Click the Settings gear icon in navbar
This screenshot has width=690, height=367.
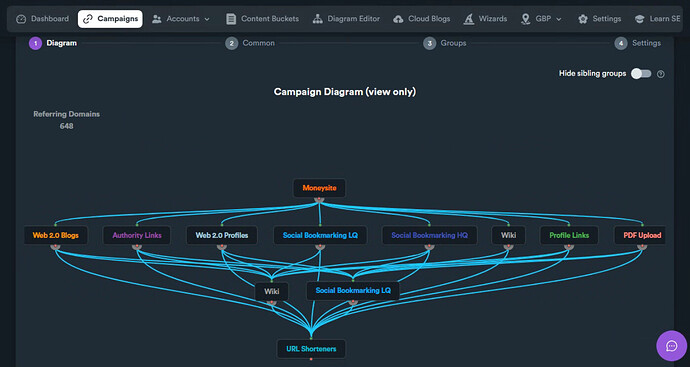tap(583, 19)
